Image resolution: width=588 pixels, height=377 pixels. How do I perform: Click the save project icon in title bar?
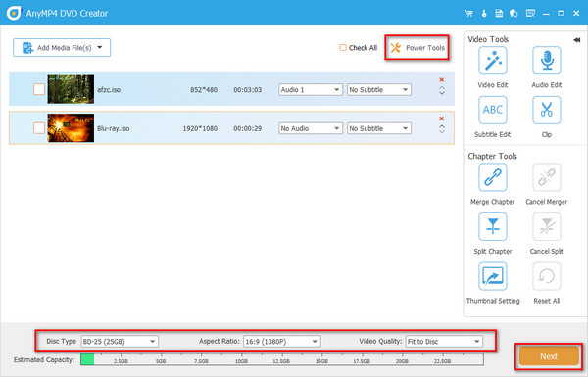[x=499, y=14]
